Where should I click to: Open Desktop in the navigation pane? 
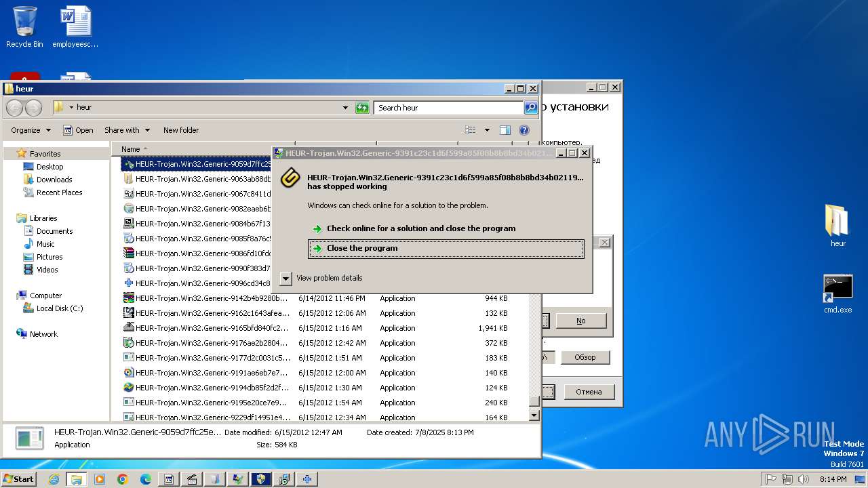pos(50,167)
